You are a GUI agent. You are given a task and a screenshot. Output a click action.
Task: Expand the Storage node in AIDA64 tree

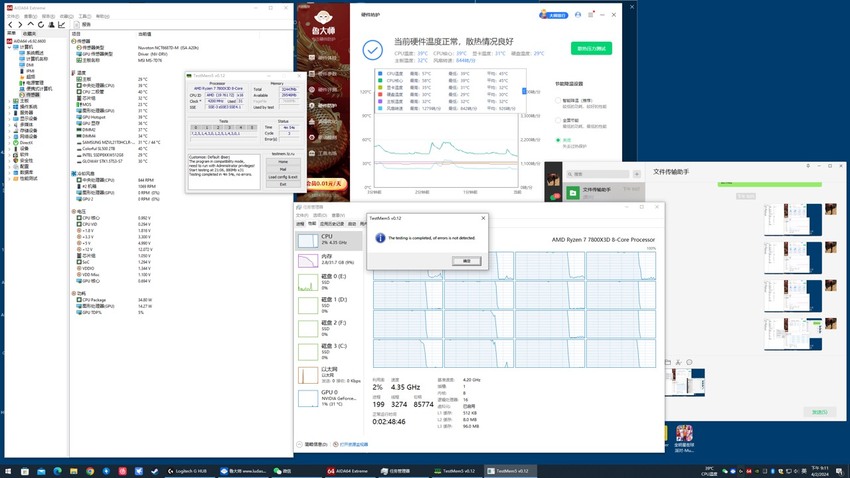9,131
